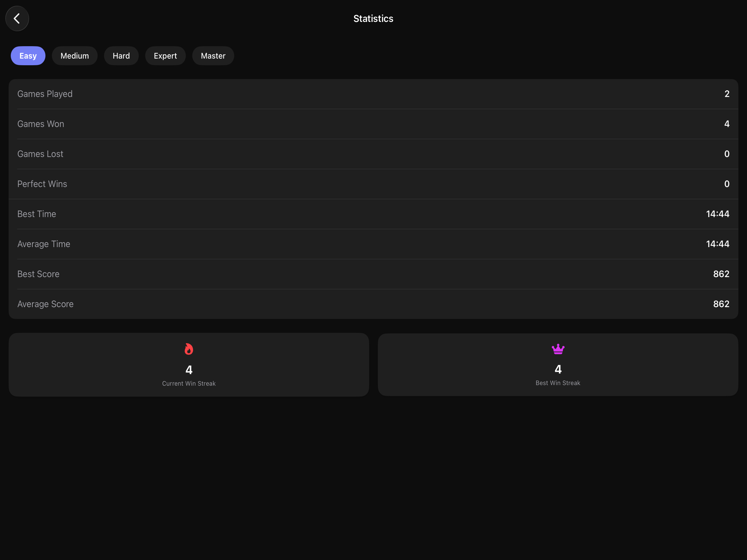Click the Perfect Wins value 0
The width and height of the screenshot is (747, 560).
[x=727, y=184]
